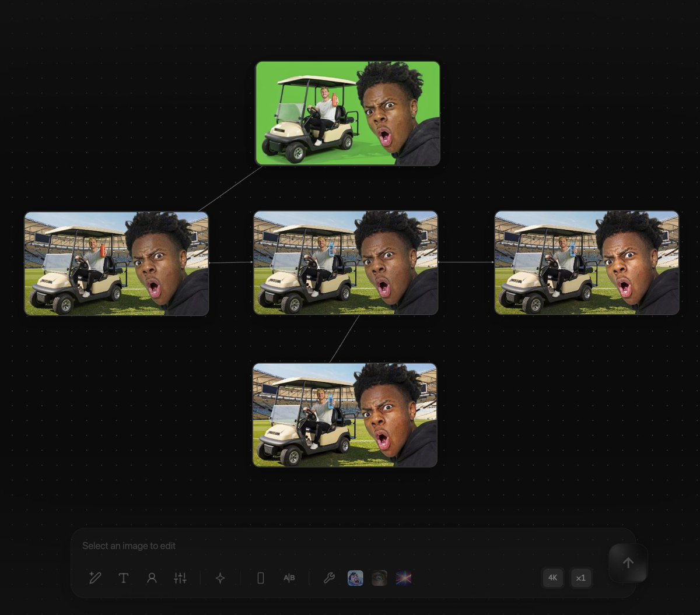Toggle the 4K resolution option
The height and width of the screenshot is (615, 700).
point(553,578)
